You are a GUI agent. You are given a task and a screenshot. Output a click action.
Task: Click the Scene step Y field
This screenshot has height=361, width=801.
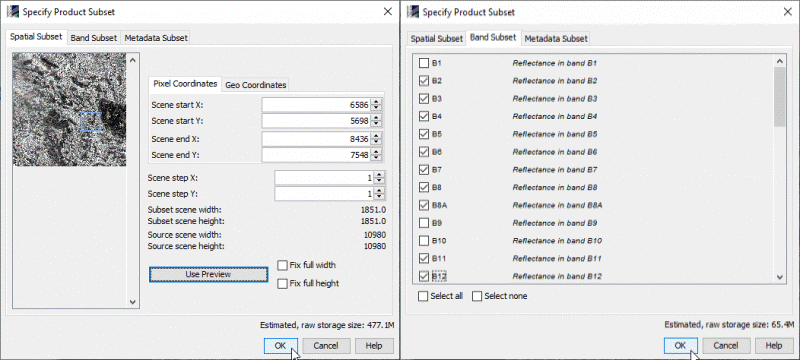click(x=324, y=194)
